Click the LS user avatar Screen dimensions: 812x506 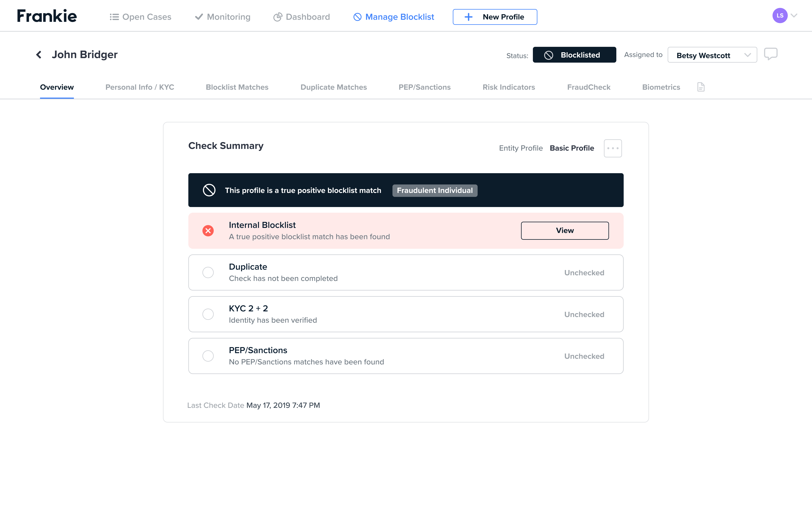pyautogui.click(x=779, y=16)
